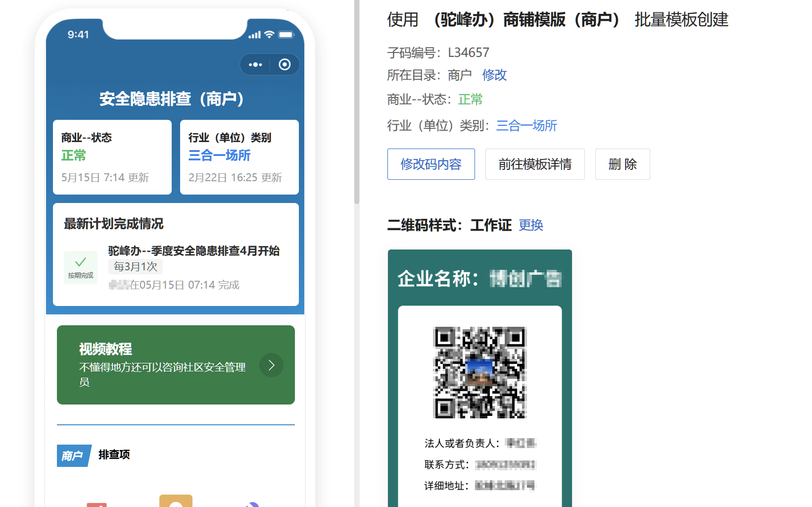The width and height of the screenshot is (812, 507).
Task: Click the phone battery status icon
Action: [x=286, y=35]
